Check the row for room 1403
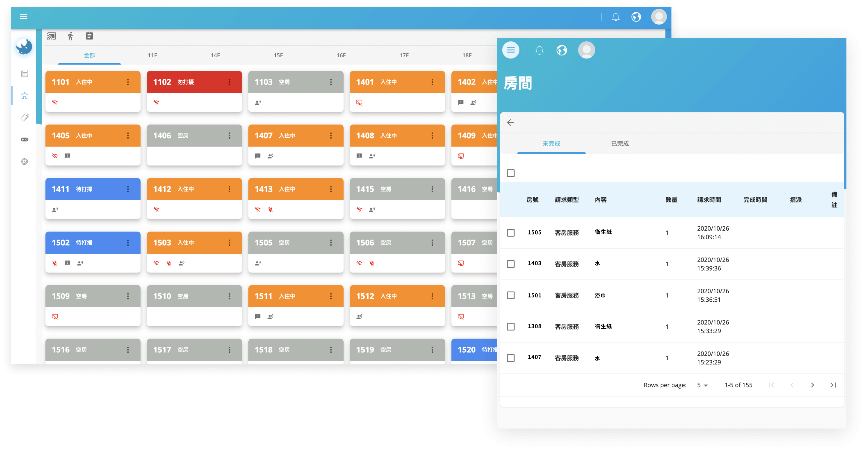This screenshot has height=454, width=868. click(511, 264)
